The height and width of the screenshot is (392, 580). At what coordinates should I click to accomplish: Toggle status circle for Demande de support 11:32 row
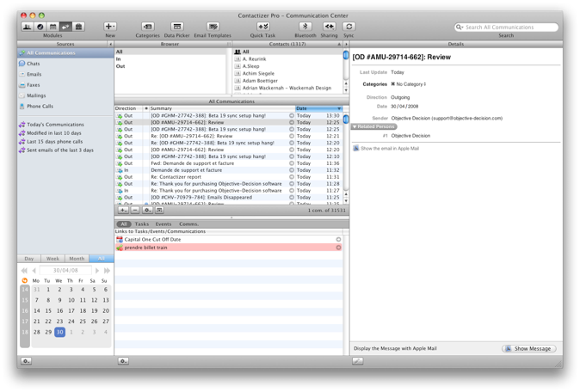click(292, 170)
